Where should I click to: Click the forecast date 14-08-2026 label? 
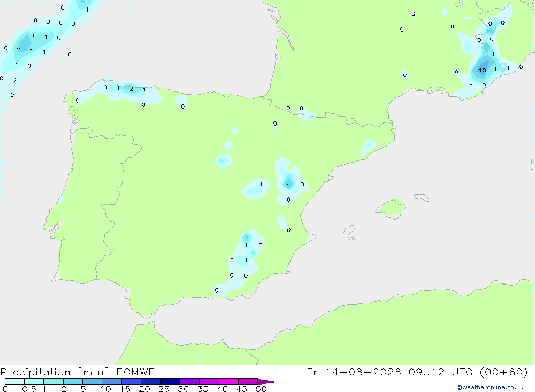[363, 372]
